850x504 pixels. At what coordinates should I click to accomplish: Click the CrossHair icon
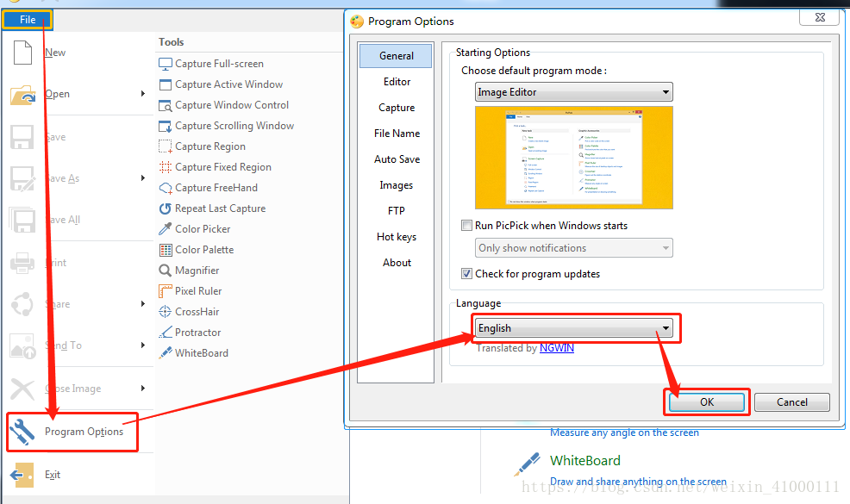166,312
